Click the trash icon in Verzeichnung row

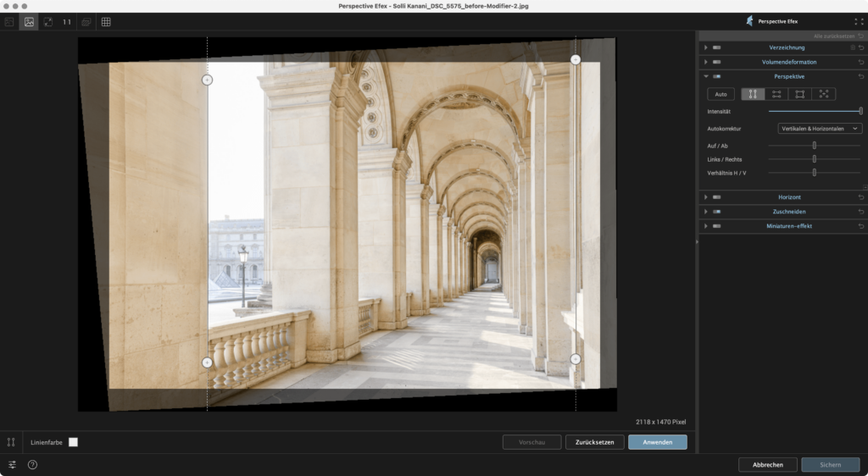pyautogui.click(x=853, y=47)
